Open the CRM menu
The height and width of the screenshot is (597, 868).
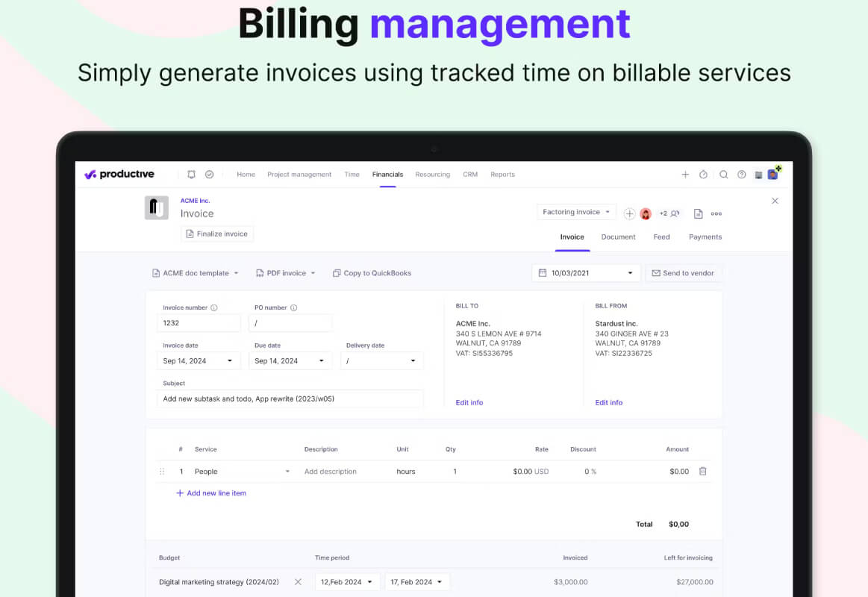(470, 175)
